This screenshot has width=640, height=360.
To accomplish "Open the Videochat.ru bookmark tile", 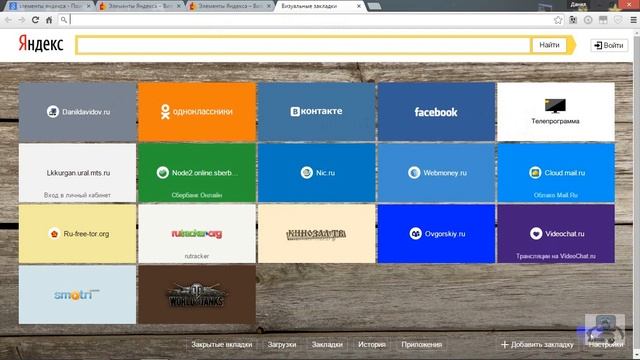I will (556, 234).
